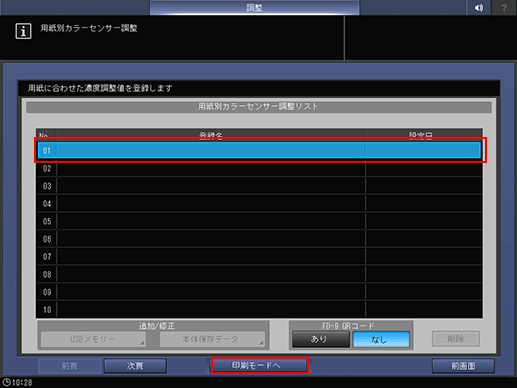The image size is (517, 388).
Task: Select list row 07
Action: pos(259,257)
